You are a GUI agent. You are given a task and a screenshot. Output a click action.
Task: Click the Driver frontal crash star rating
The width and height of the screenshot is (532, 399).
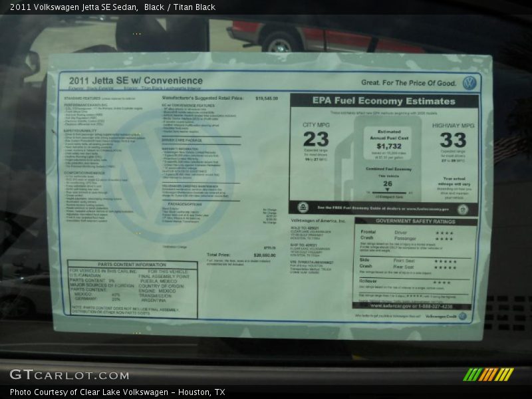(x=444, y=233)
